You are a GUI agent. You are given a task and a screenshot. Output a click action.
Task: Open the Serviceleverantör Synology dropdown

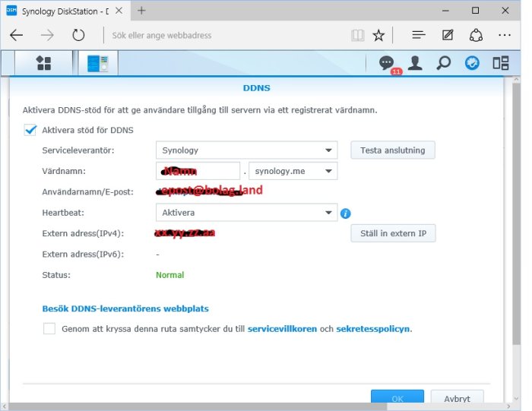(247, 150)
